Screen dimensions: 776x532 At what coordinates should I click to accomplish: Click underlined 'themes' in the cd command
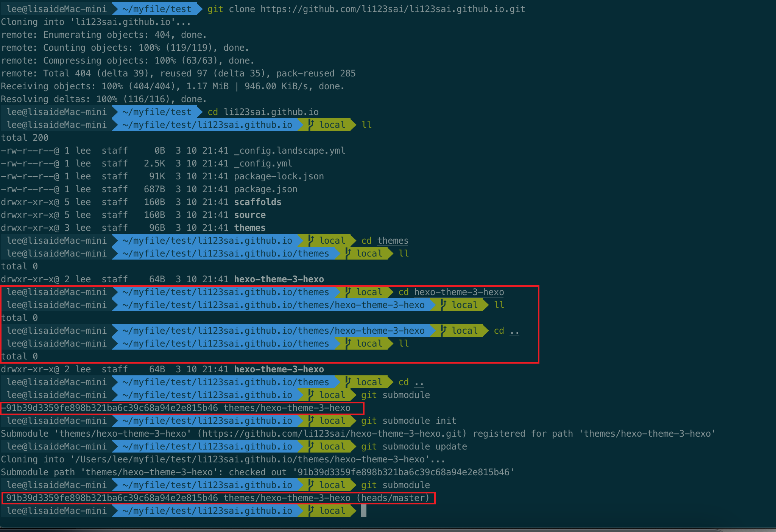click(393, 240)
